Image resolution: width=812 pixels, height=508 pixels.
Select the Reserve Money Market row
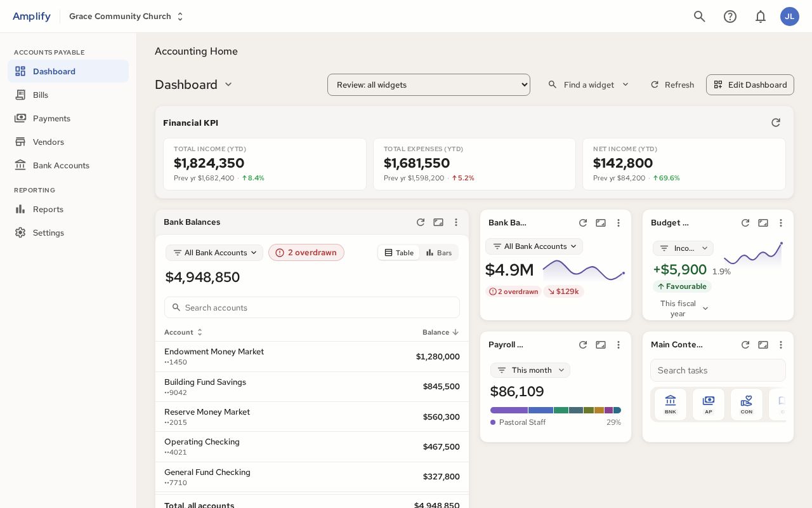coord(312,417)
